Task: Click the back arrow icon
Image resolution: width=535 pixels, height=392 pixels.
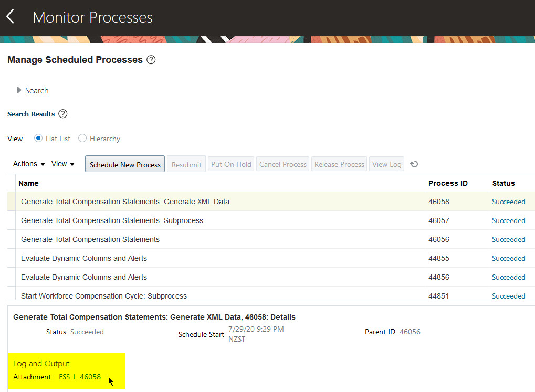Action: coord(10,17)
